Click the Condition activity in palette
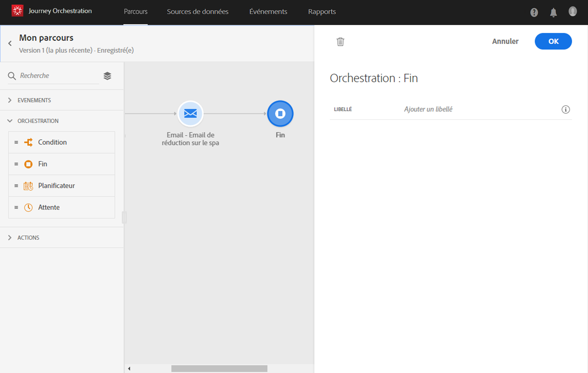 (52, 142)
